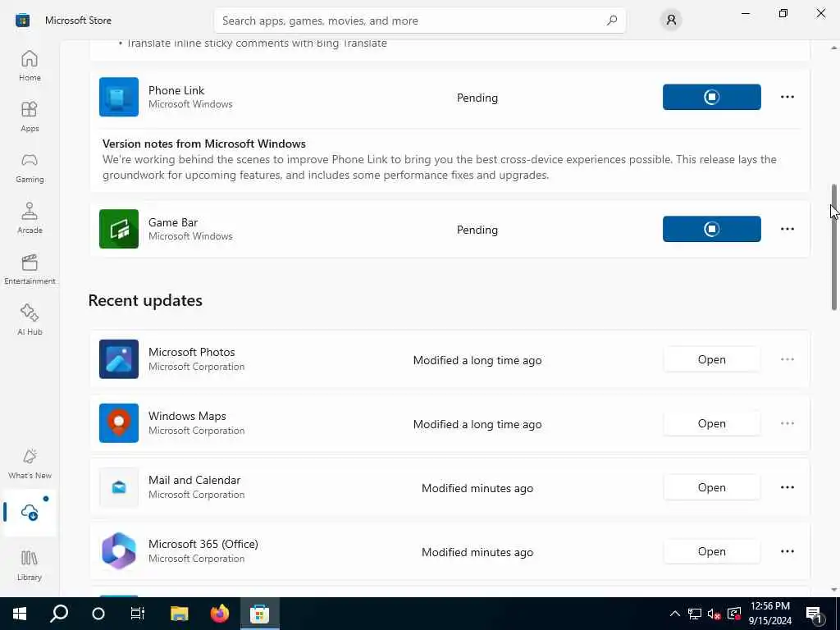
Task: Click the Game Bar app icon
Action: pyautogui.click(x=119, y=229)
